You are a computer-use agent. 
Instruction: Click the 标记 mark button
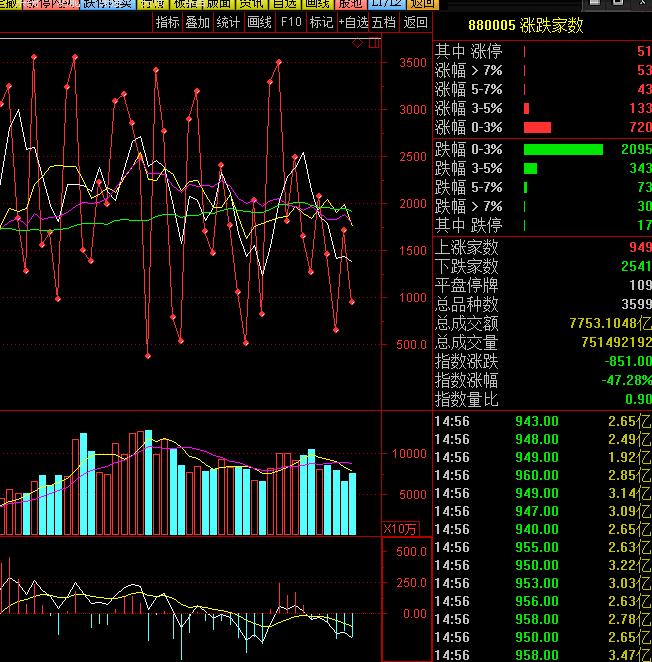click(x=322, y=22)
